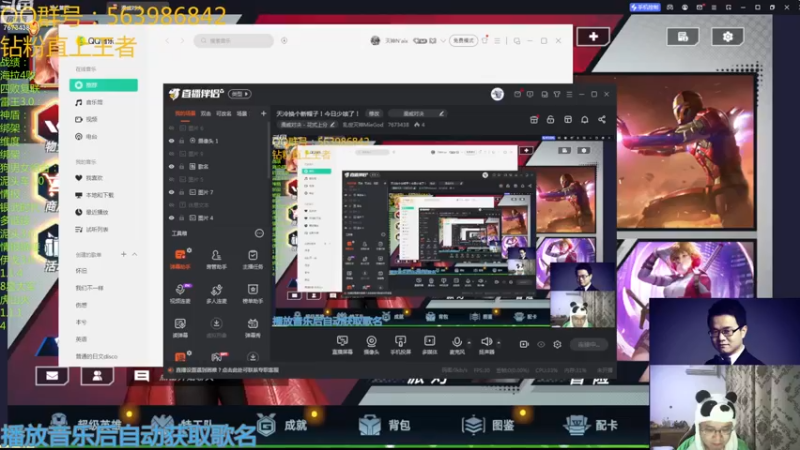The width and height of the screenshot is (800, 450).
Task: Click the 扬声器 speaker icon
Action: (486, 342)
